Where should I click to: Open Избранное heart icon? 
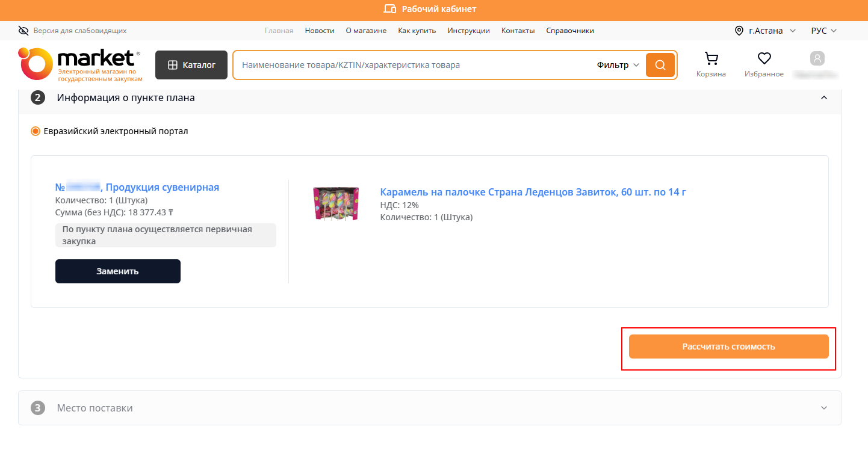[764, 59]
